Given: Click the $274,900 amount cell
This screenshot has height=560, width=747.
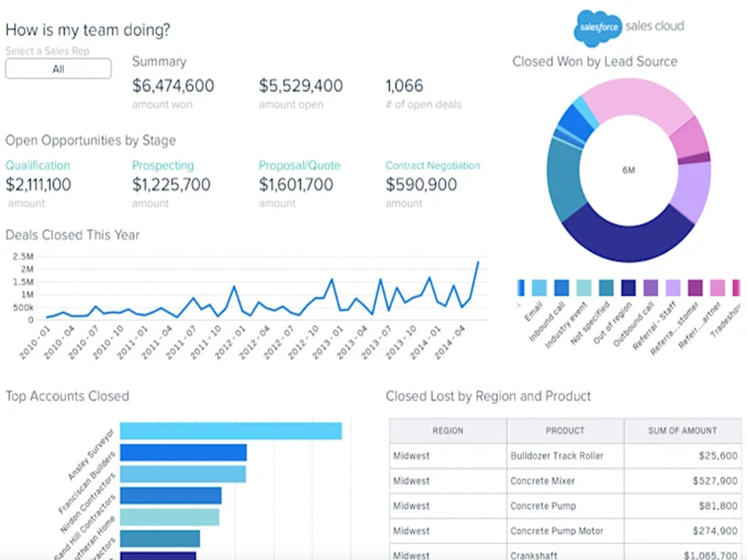Looking at the screenshot, I should (x=683, y=531).
